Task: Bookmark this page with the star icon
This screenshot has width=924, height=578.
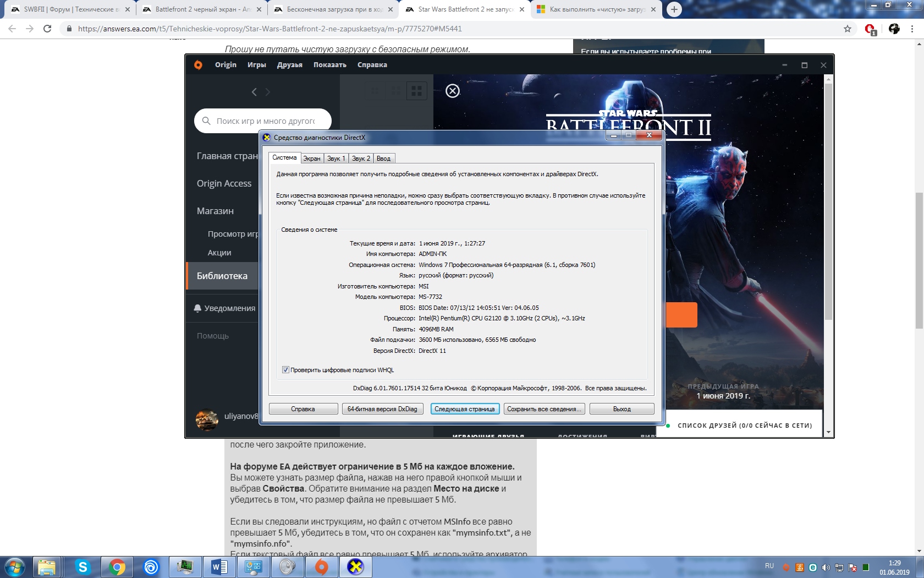Action: click(x=848, y=29)
